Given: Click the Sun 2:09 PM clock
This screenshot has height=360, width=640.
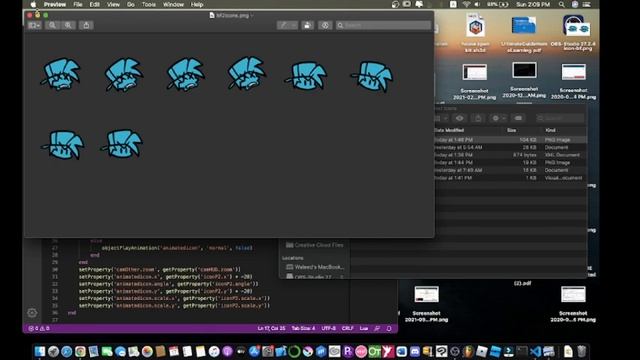Looking at the screenshot, I should pos(533,4).
